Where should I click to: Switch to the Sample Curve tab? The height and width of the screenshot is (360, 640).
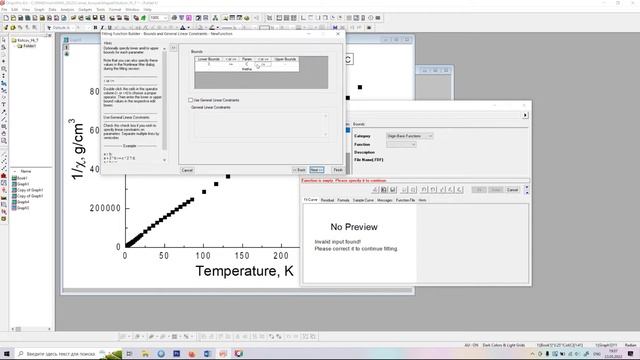(363, 200)
